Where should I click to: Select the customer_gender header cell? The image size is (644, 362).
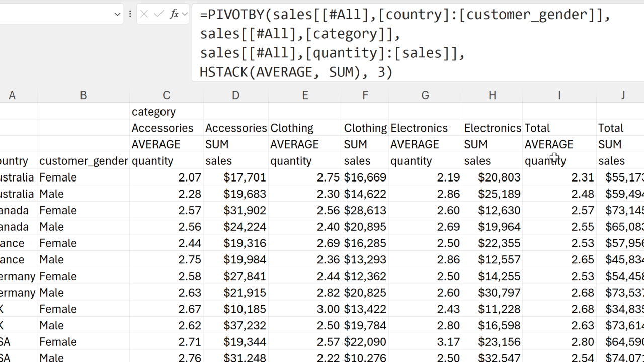pos(83,161)
